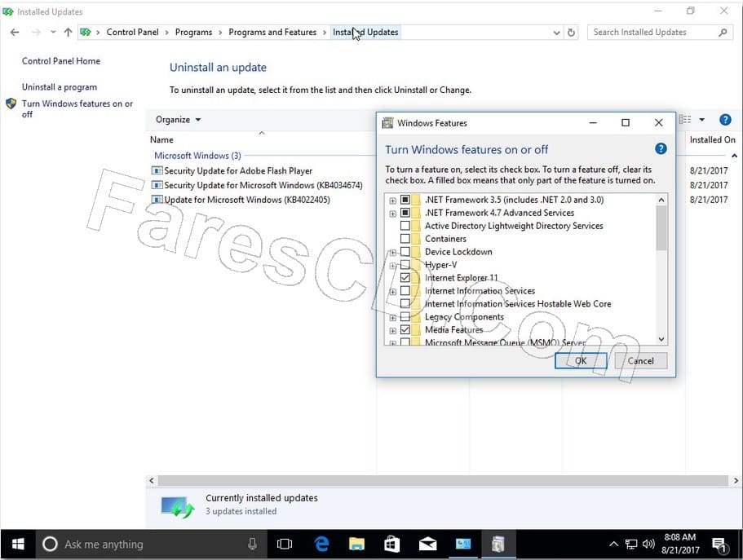Open Uninstall a program link
Image resolution: width=743 pixels, height=560 pixels.
60,87
